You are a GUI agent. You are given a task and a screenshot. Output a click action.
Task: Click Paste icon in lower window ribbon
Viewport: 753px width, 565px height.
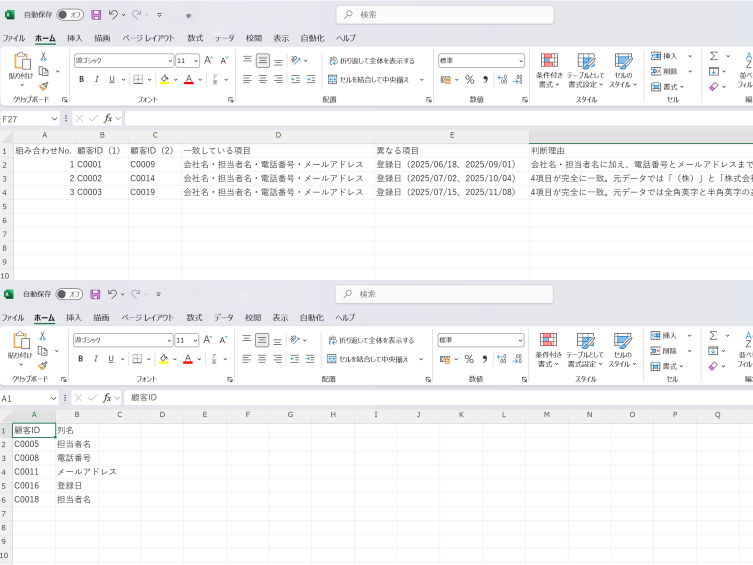21,341
